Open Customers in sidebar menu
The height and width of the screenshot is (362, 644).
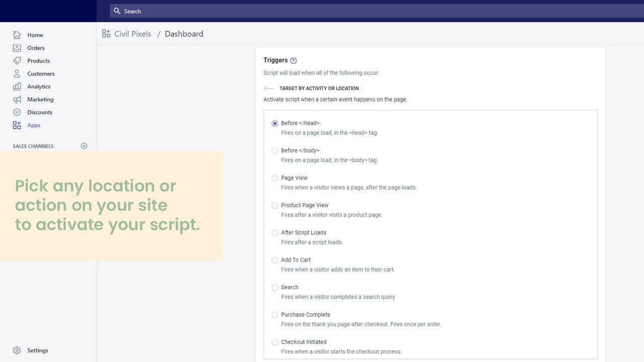click(41, 73)
